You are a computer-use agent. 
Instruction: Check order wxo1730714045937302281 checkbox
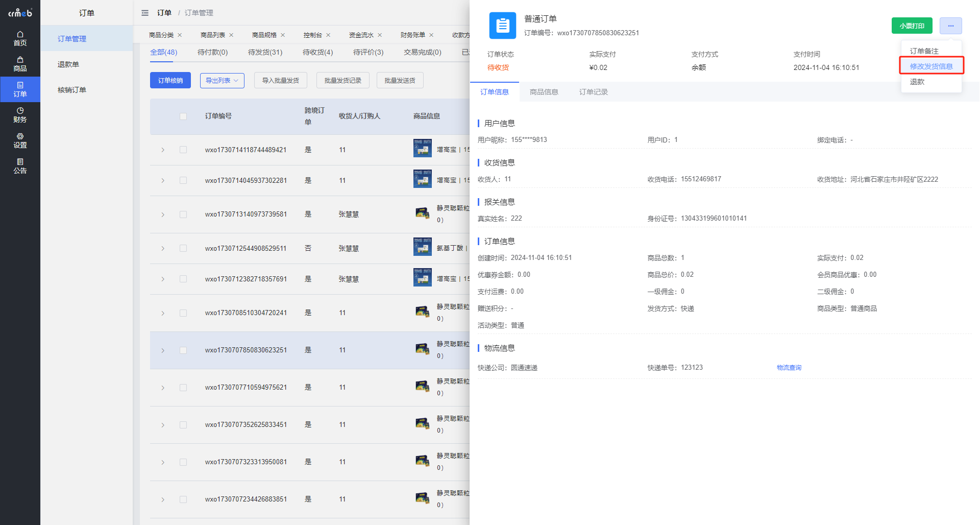(x=183, y=180)
